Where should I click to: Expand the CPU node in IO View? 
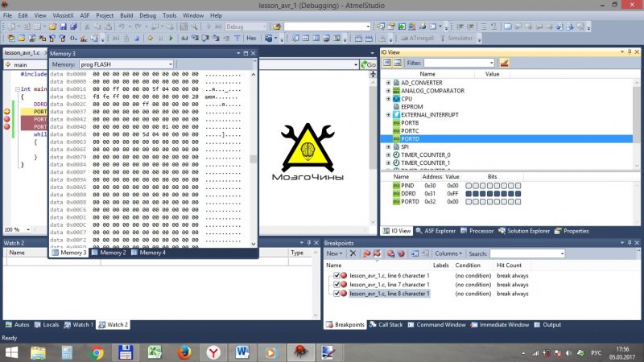coord(388,98)
